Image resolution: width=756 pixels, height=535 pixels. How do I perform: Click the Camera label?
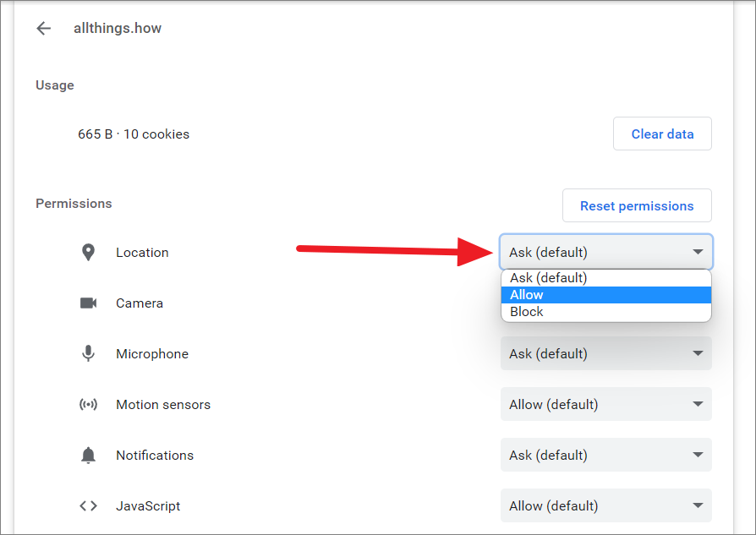coord(140,303)
